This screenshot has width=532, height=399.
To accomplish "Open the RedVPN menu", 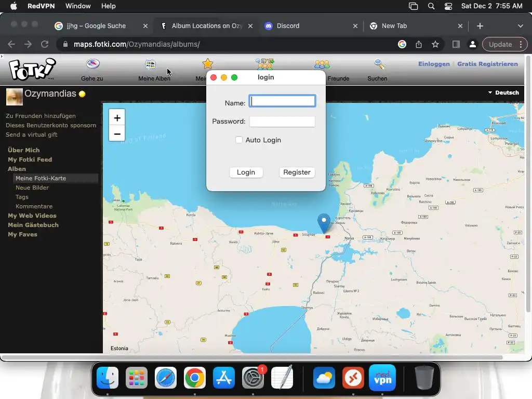I will point(41,6).
